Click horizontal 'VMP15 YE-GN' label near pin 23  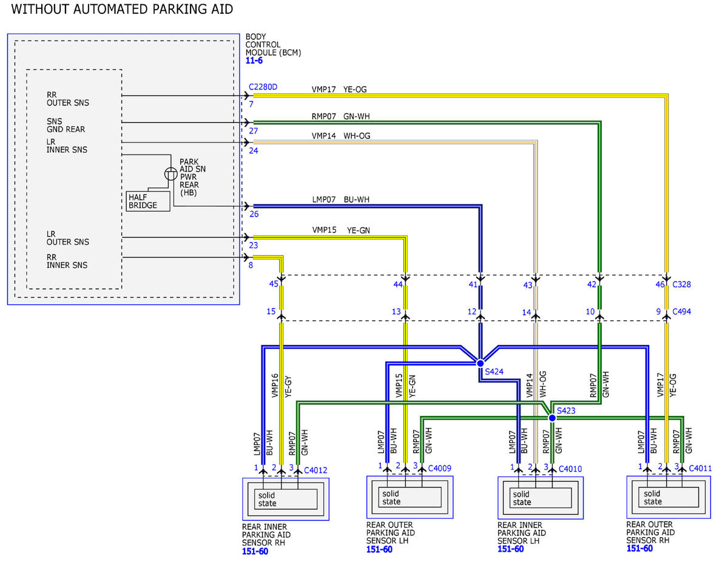pos(341,230)
